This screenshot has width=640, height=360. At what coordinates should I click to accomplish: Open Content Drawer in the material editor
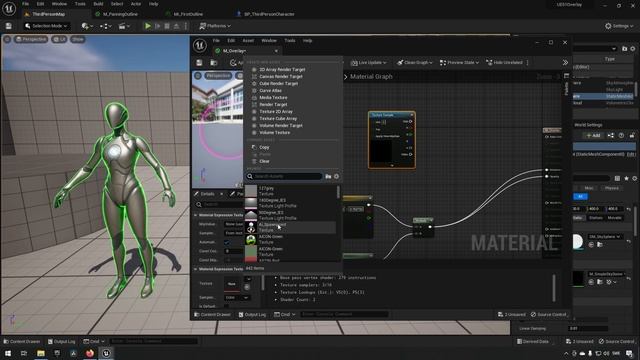pos(213,314)
